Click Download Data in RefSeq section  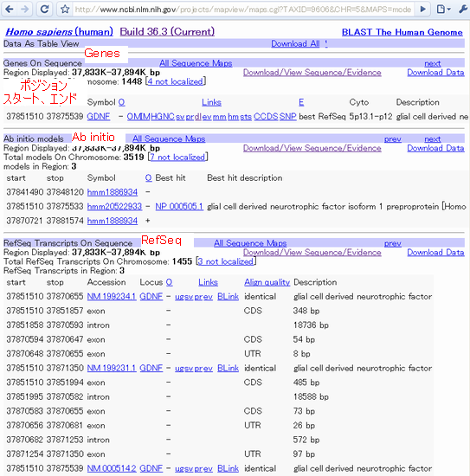(435, 252)
